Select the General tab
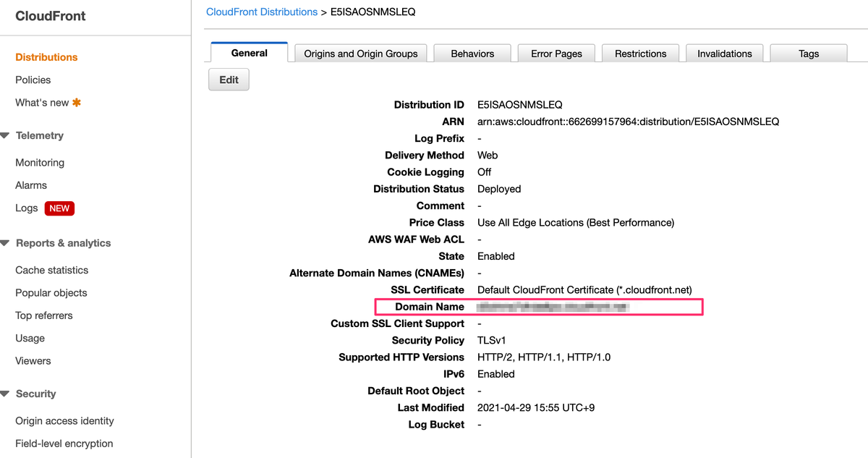868x458 pixels. tap(250, 53)
